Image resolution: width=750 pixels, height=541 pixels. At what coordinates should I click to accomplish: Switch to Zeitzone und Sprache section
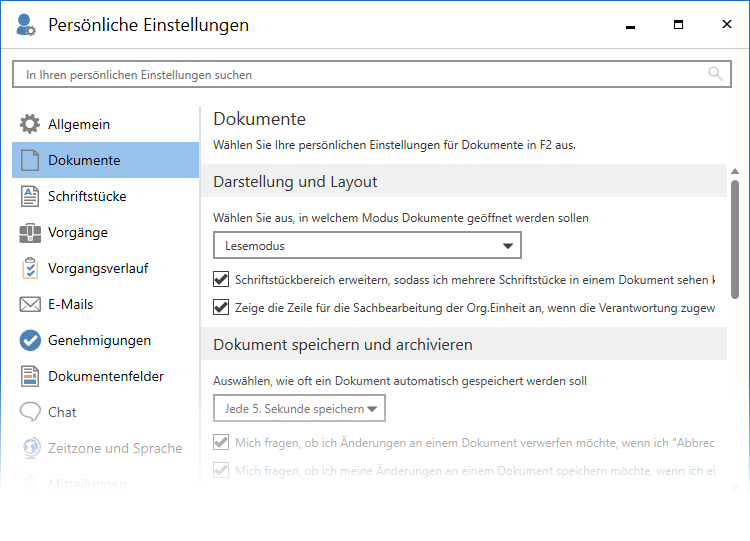(114, 449)
